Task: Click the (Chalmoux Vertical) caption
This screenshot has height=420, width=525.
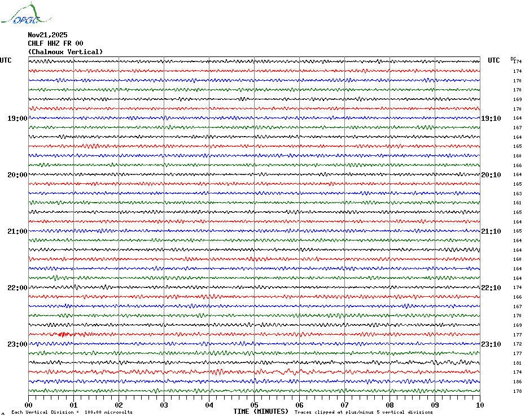Action: 65,52
